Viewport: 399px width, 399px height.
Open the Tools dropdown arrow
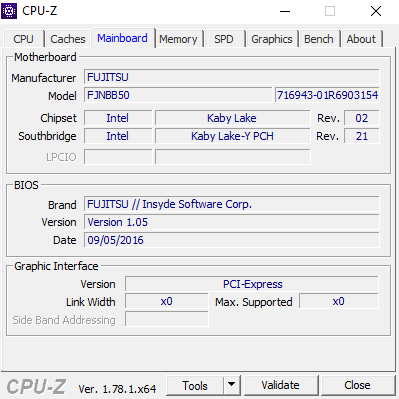232,385
